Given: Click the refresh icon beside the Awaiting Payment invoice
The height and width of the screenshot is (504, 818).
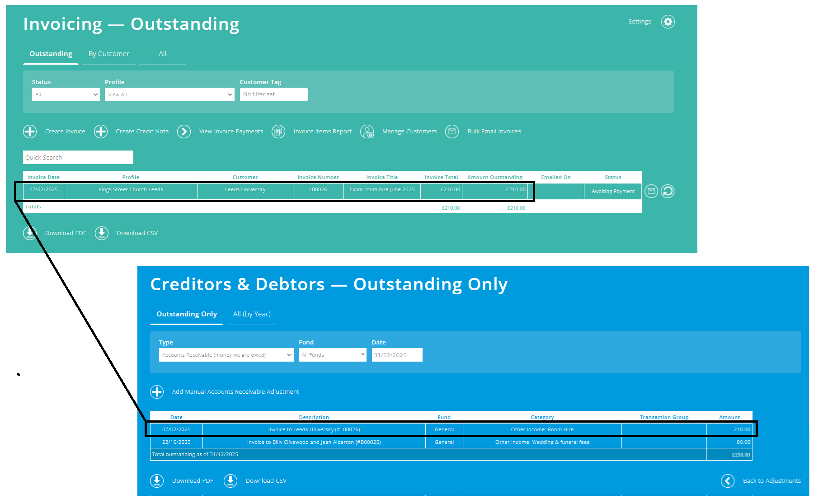Looking at the screenshot, I should click(668, 191).
